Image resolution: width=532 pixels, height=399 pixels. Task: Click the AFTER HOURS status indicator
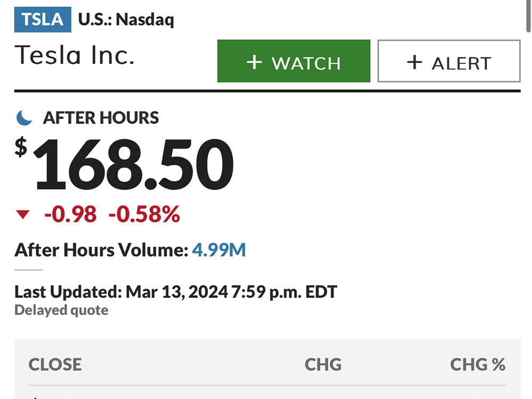[x=101, y=118]
